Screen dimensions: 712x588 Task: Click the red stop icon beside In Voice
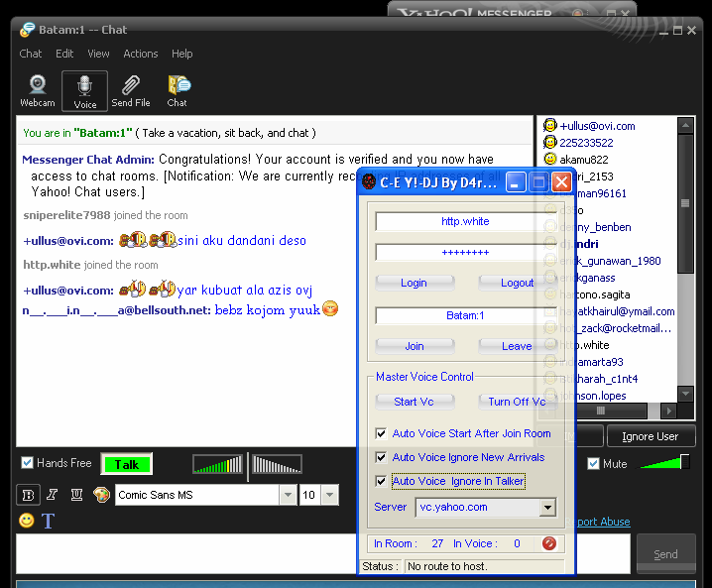point(549,543)
